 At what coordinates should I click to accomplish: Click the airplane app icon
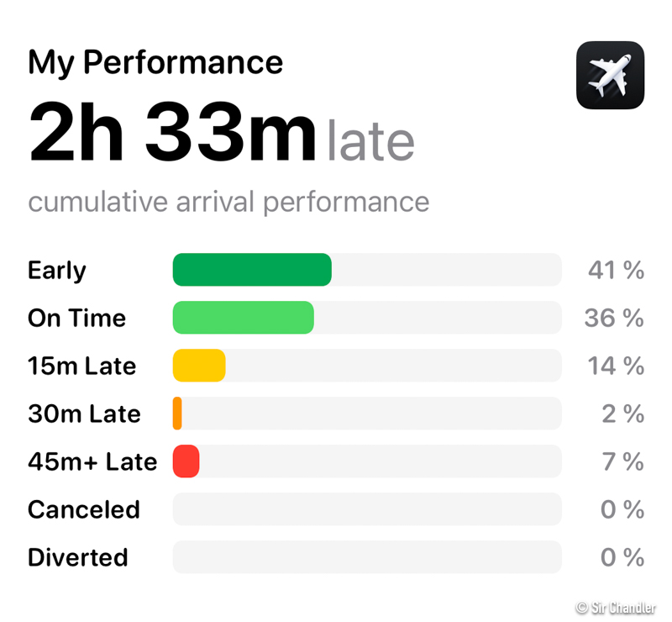point(610,76)
